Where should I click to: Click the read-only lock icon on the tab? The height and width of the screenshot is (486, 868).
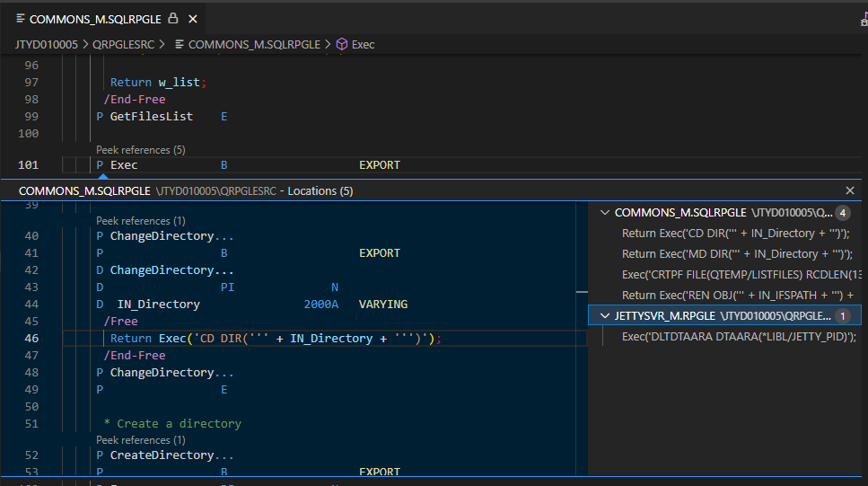(173, 18)
